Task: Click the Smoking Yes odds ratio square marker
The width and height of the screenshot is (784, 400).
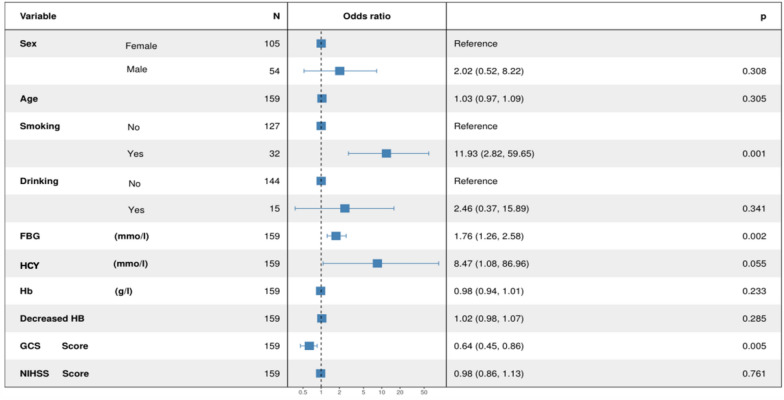Action: tap(386, 153)
